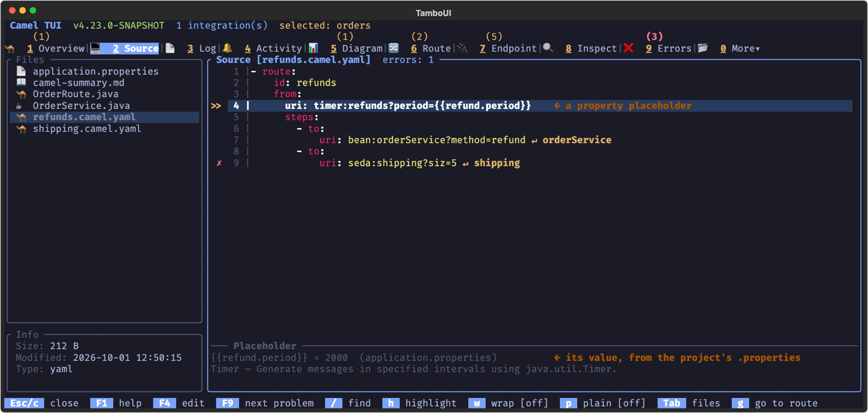
Task: Click the 'Size: 212 B' info line
Action: click(47, 346)
